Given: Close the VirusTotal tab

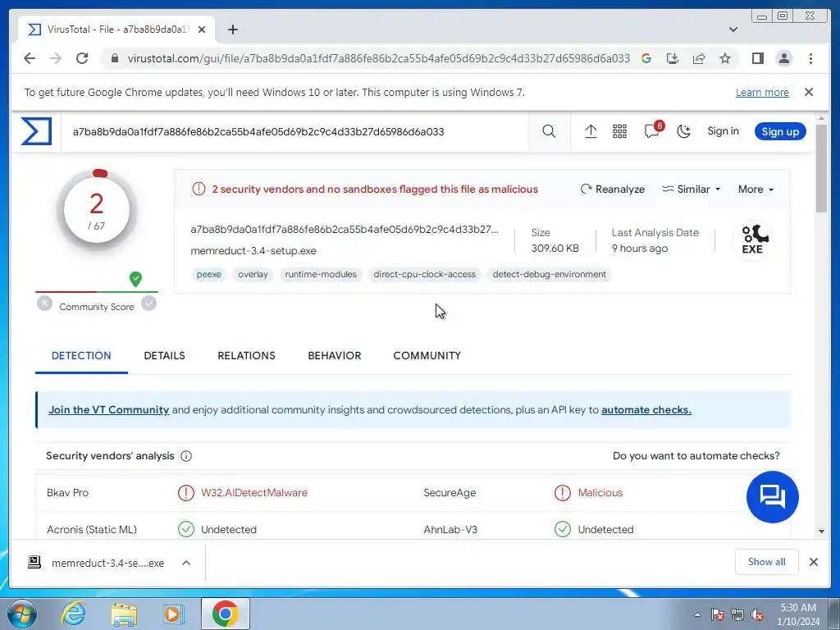Looking at the screenshot, I should coord(202,30).
